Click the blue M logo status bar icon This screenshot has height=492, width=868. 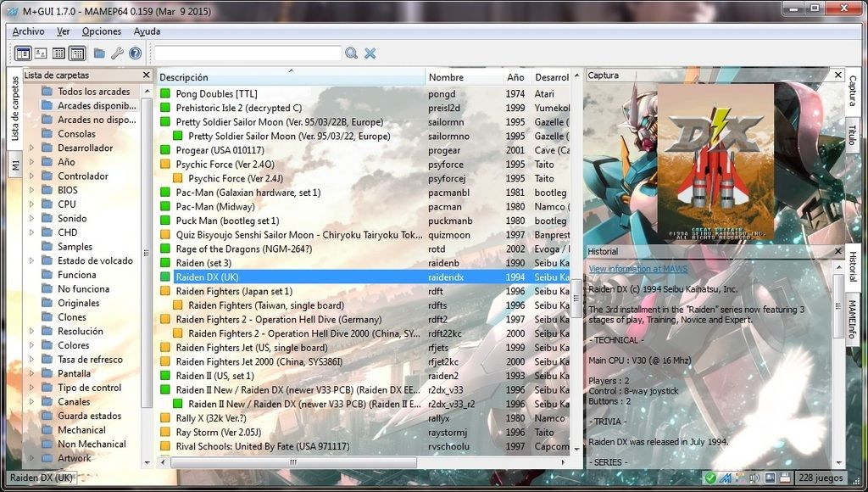tap(726, 478)
